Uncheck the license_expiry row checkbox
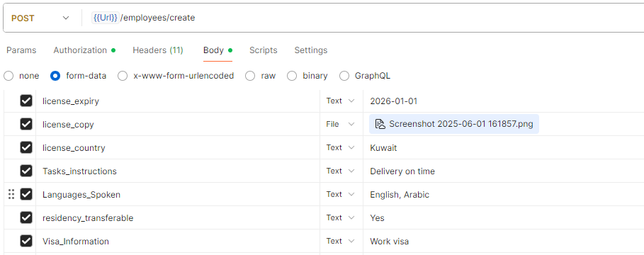This screenshot has height=255, width=644. pos(26,101)
